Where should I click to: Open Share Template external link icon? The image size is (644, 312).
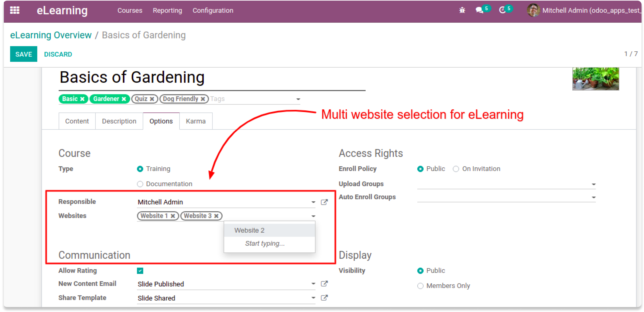(324, 298)
